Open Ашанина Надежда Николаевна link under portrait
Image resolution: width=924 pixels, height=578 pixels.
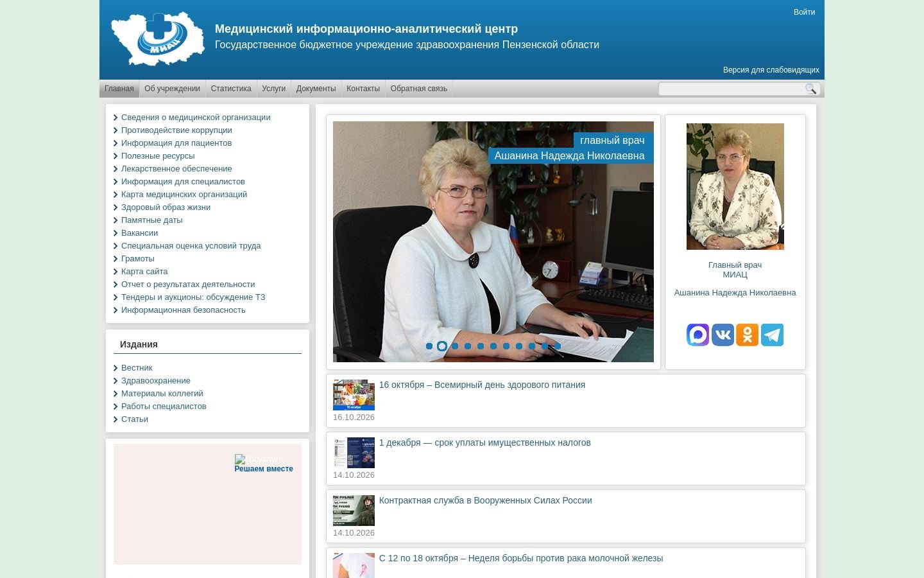pos(735,293)
